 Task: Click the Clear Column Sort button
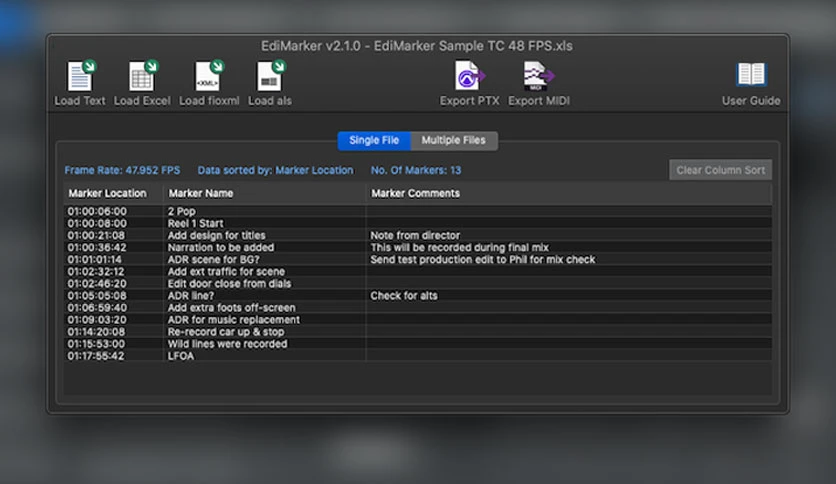click(x=720, y=170)
